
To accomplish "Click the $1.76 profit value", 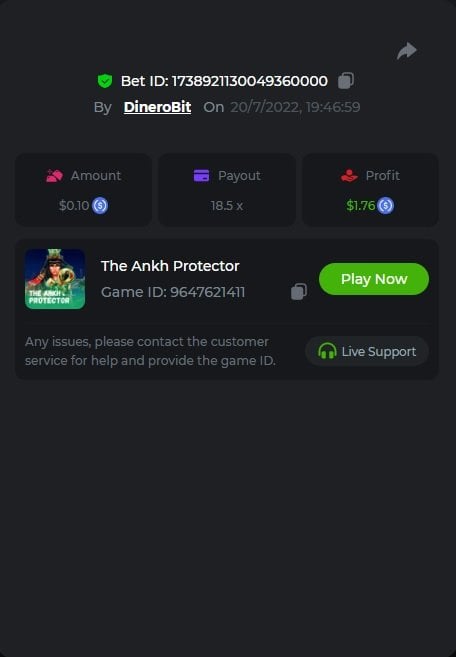I will click(360, 206).
